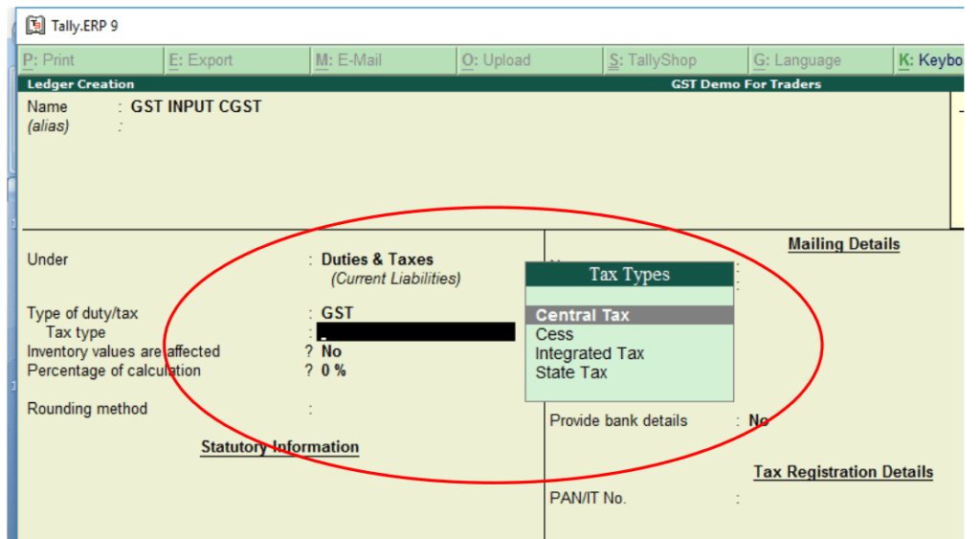Click the Tally.ERP 9 application icon
980x539 pixels.
(x=35, y=26)
